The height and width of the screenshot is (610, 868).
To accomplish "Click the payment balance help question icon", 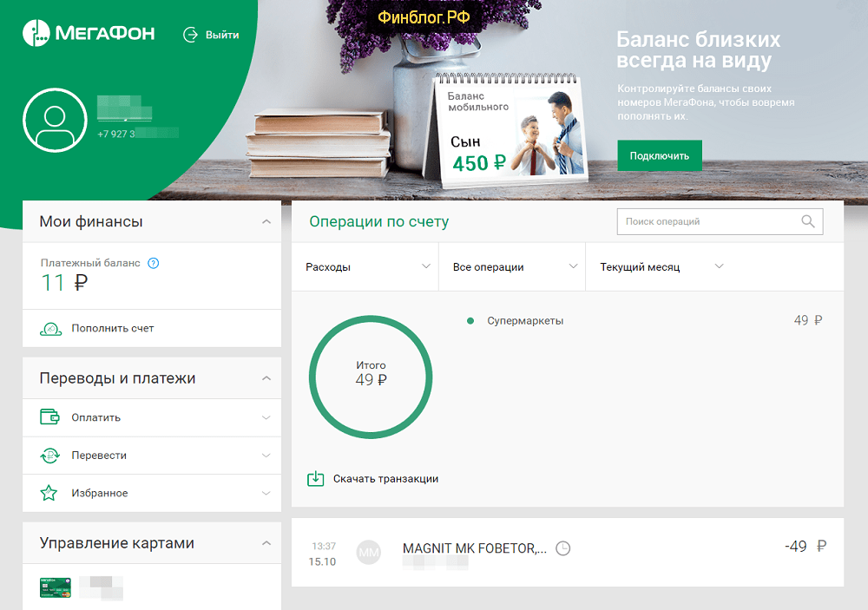I will 154,263.
